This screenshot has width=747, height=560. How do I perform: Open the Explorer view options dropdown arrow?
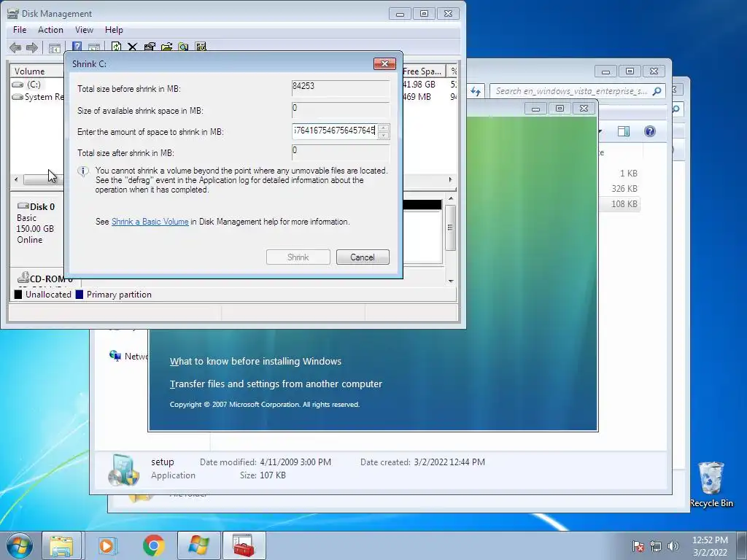[600, 131]
